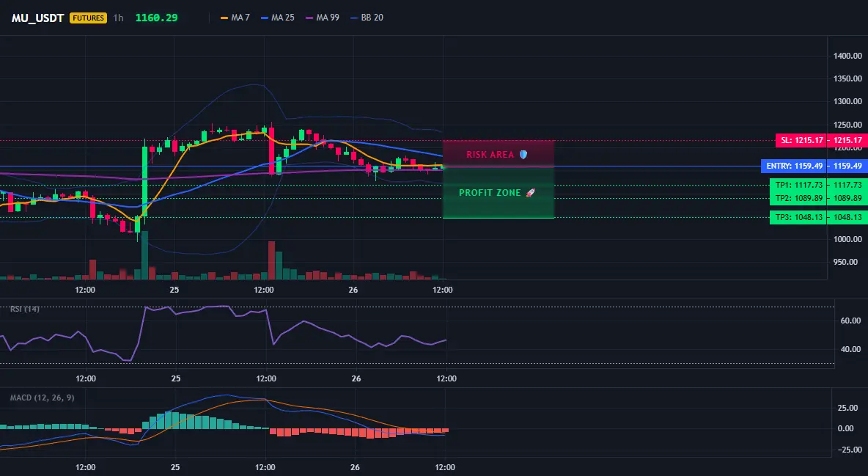Click the PROFIT ZONE green box

pyautogui.click(x=499, y=192)
